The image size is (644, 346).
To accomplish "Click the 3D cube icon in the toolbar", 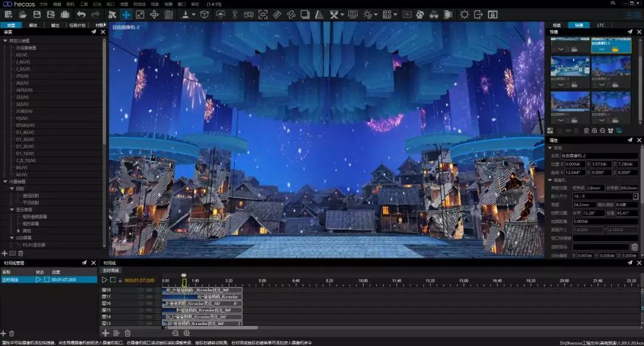I will [x=204, y=15].
